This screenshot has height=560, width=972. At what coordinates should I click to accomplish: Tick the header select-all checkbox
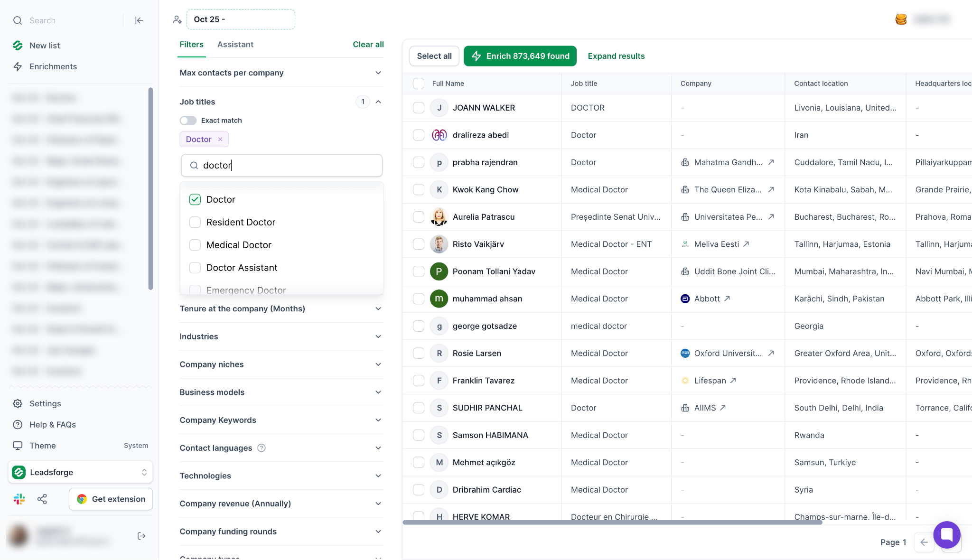419,84
